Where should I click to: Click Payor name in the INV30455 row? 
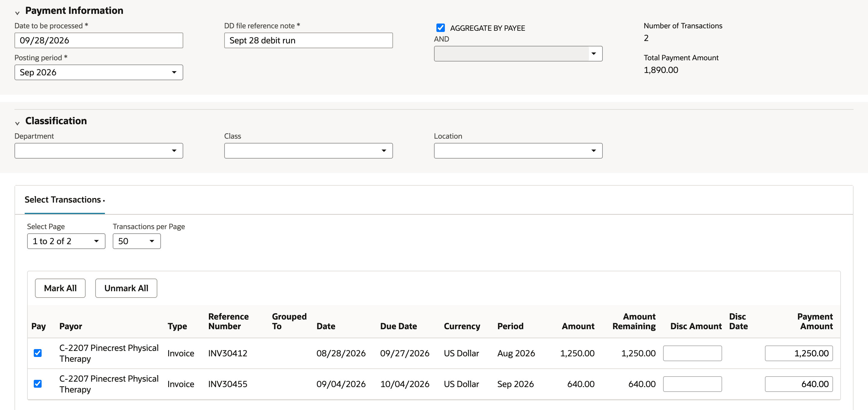tap(109, 384)
